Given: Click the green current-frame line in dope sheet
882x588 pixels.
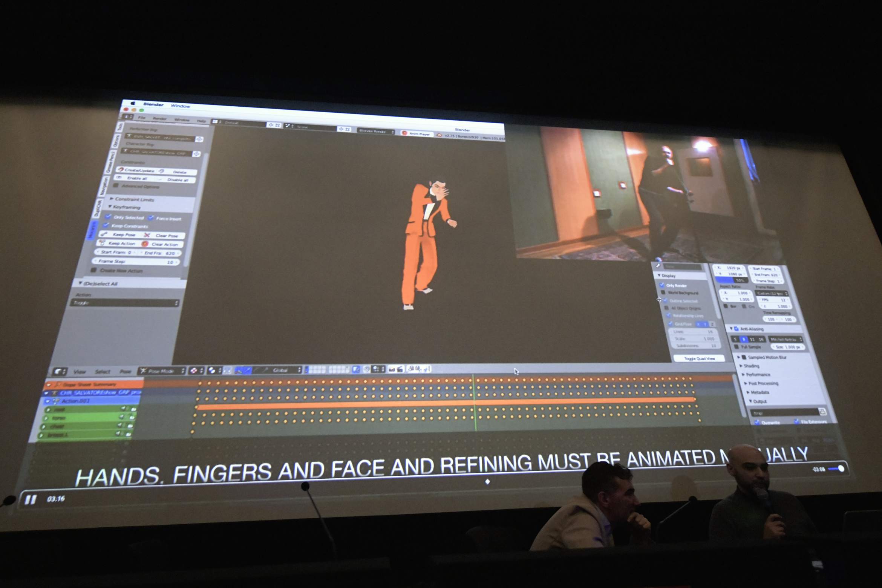Looking at the screenshot, I should (475, 403).
